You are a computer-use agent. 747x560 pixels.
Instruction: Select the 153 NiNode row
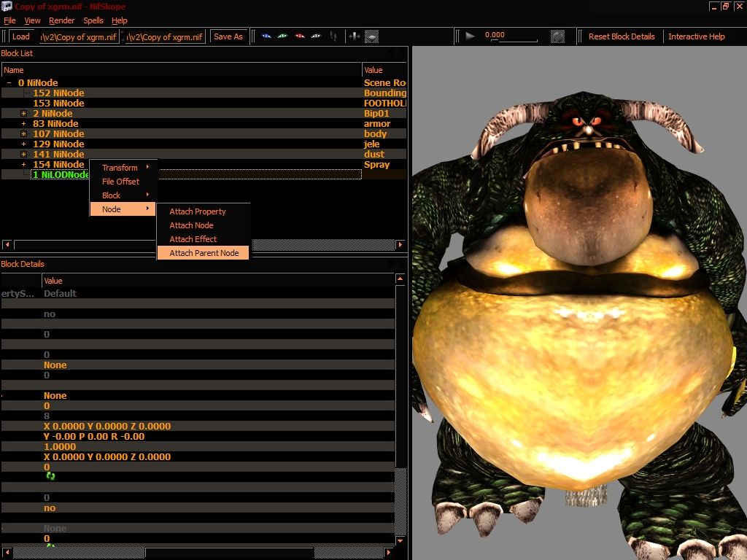[204, 104]
